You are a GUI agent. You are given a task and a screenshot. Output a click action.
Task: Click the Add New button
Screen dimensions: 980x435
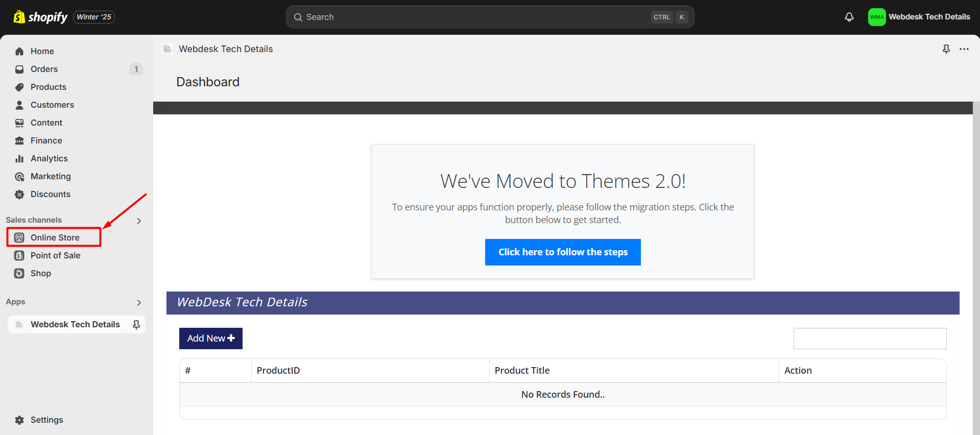tap(211, 339)
